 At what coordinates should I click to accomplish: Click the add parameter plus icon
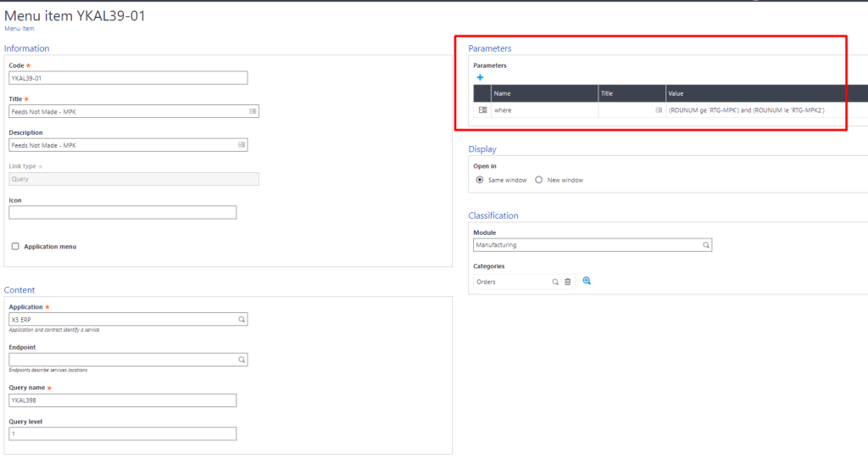480,77
